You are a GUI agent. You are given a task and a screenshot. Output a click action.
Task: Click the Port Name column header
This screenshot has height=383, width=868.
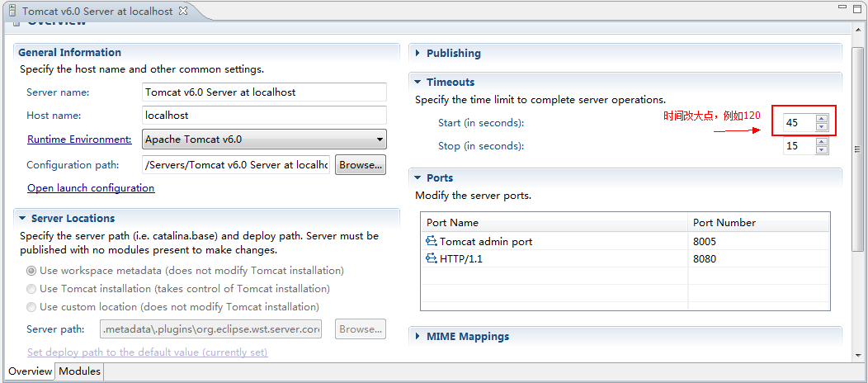pos(554,223)
